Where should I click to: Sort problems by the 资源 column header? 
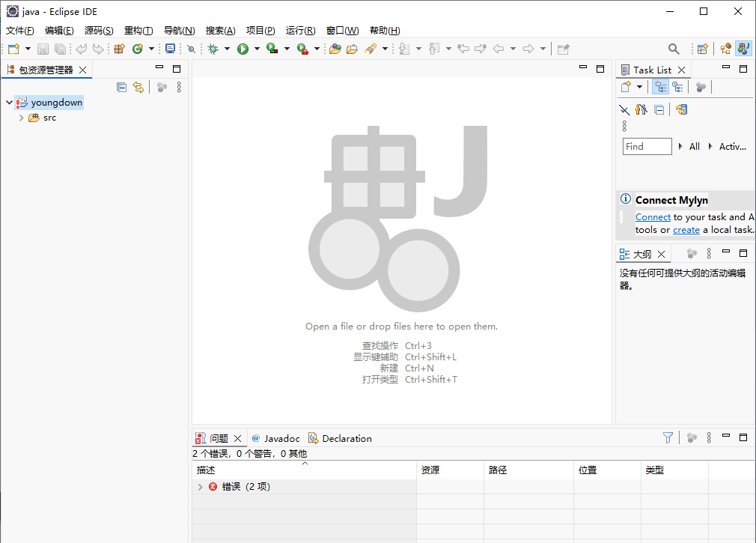point(451,470)
